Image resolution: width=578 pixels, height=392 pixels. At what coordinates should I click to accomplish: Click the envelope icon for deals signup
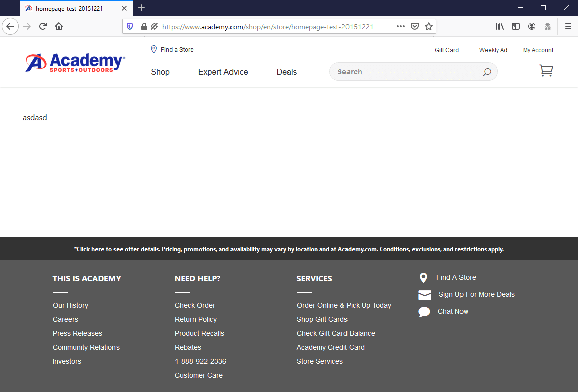(x=425, y=295)
